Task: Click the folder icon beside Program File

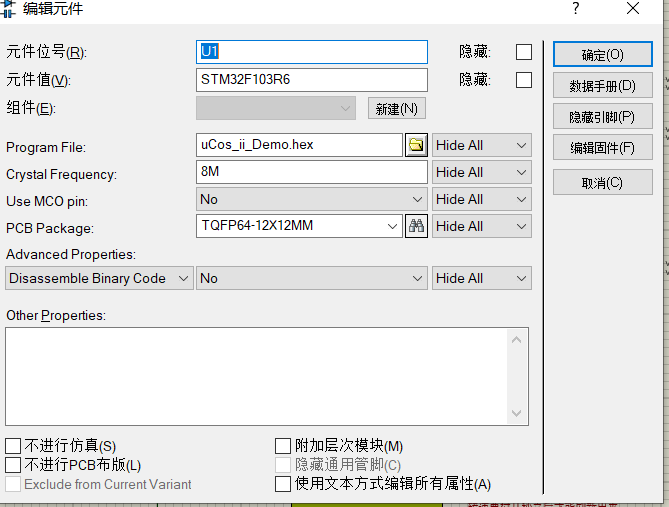Action: tap(416, 145)
